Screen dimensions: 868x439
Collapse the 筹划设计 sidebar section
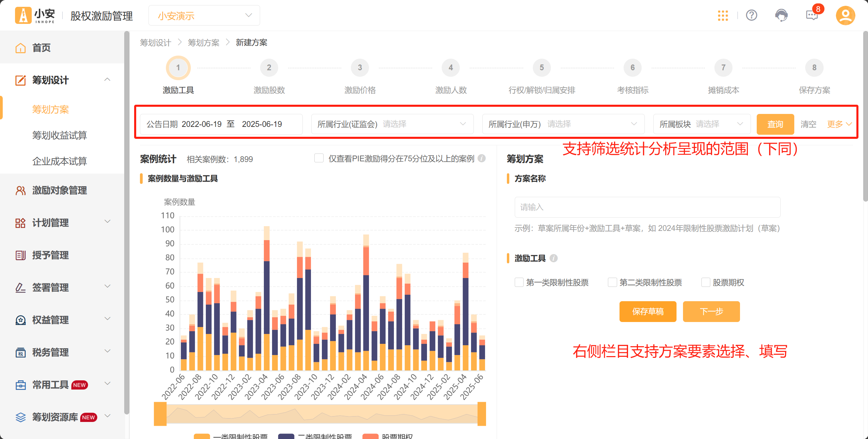(108, 79)
